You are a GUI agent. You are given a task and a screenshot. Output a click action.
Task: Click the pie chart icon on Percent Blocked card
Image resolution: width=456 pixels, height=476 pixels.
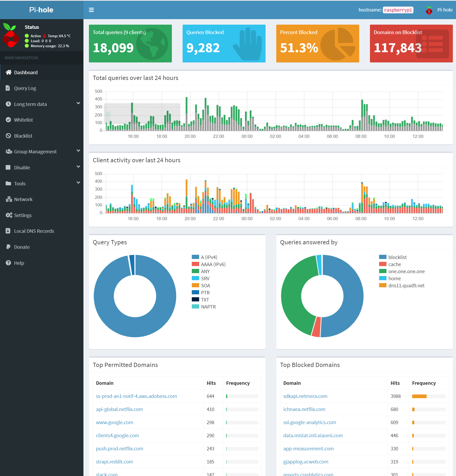(338, 44)
